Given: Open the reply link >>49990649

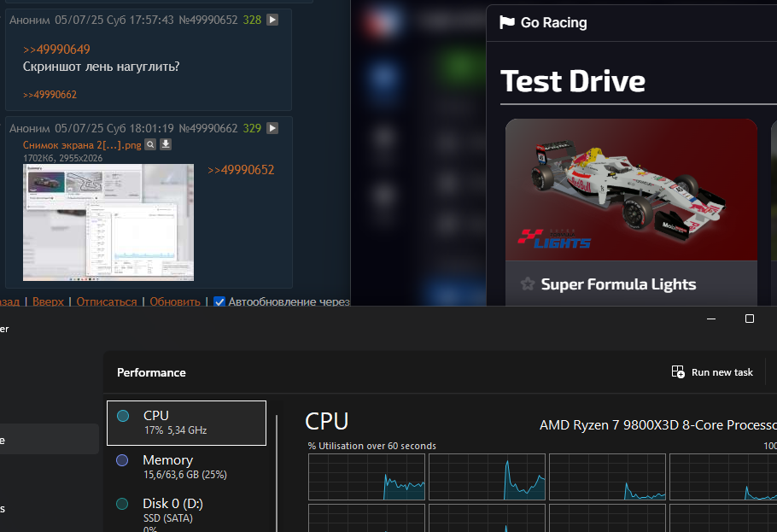Looking at the screenshot, I should (56, 50).
